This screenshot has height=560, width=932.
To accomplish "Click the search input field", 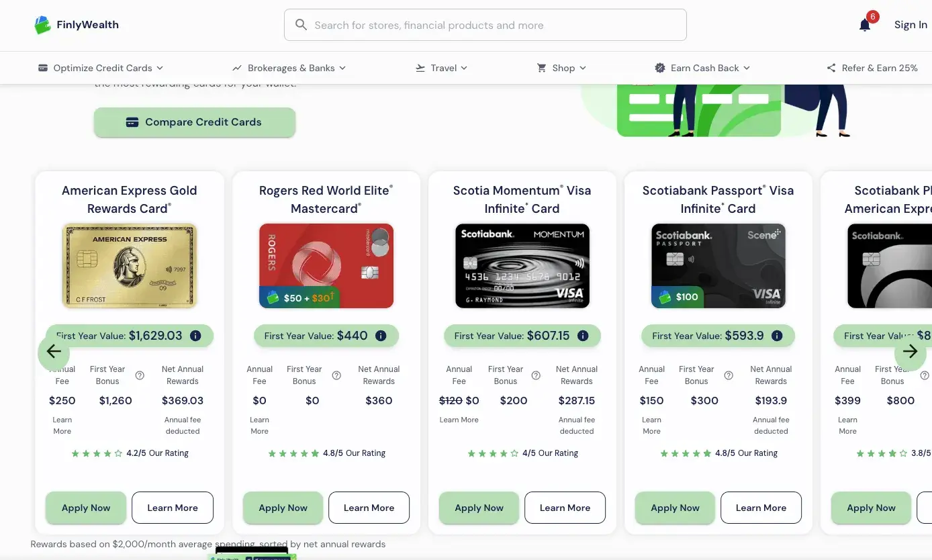I will [485, 25].
